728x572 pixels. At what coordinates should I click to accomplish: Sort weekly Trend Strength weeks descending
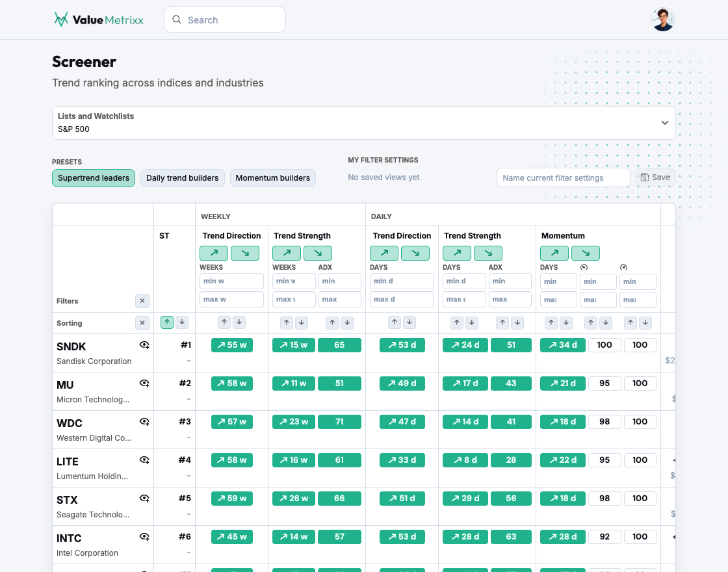(x=302, y=322)
